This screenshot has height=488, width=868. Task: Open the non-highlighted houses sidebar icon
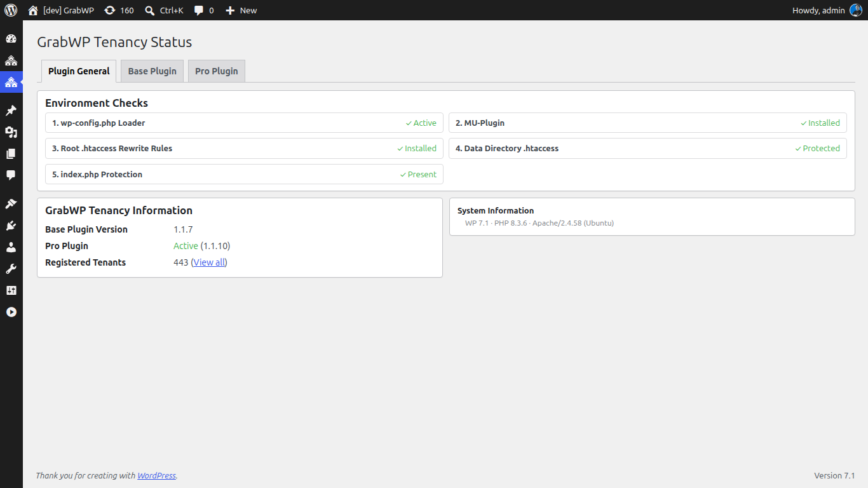coord(11,60)
